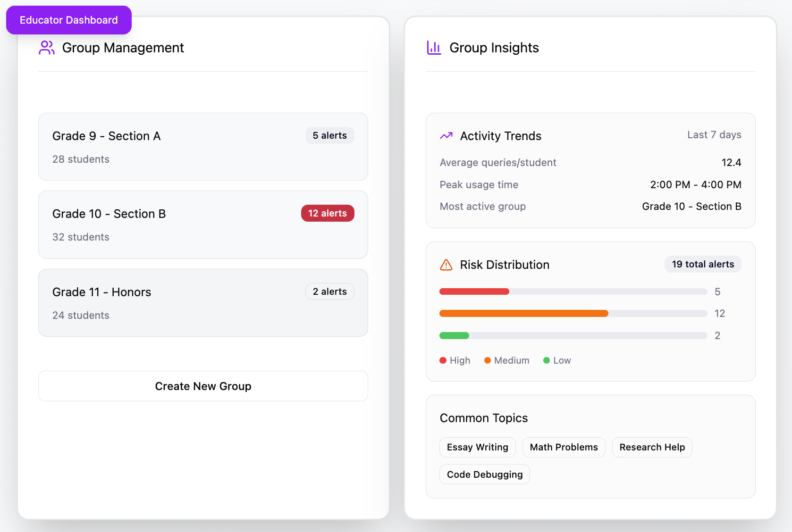Click the Create New Group button
This screenshot has width=792, height=532.
pyautogui.click(x=203, y=386)
